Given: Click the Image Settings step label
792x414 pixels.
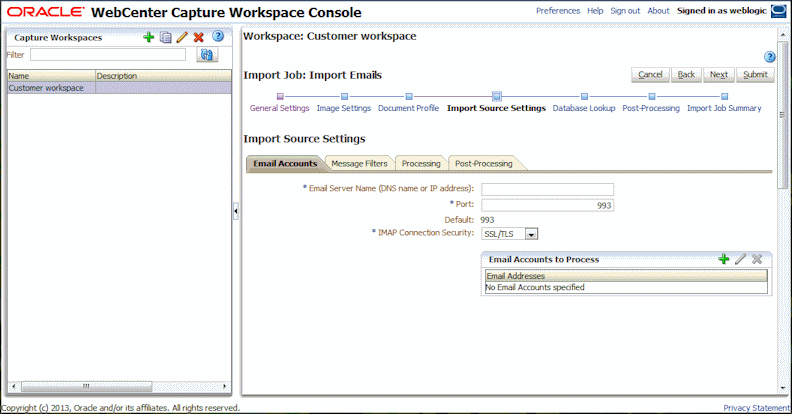Looking at the screenshot, I should tap(343, 108).
